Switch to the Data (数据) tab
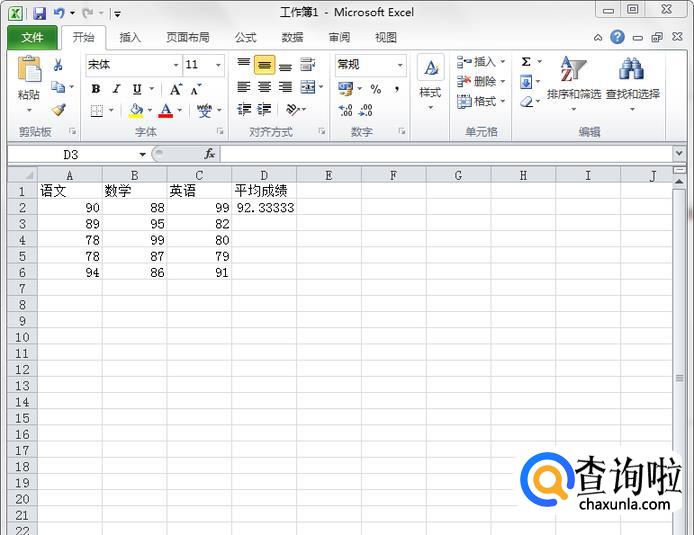This screenshot has width=694, height=535. tap(293, 38)
